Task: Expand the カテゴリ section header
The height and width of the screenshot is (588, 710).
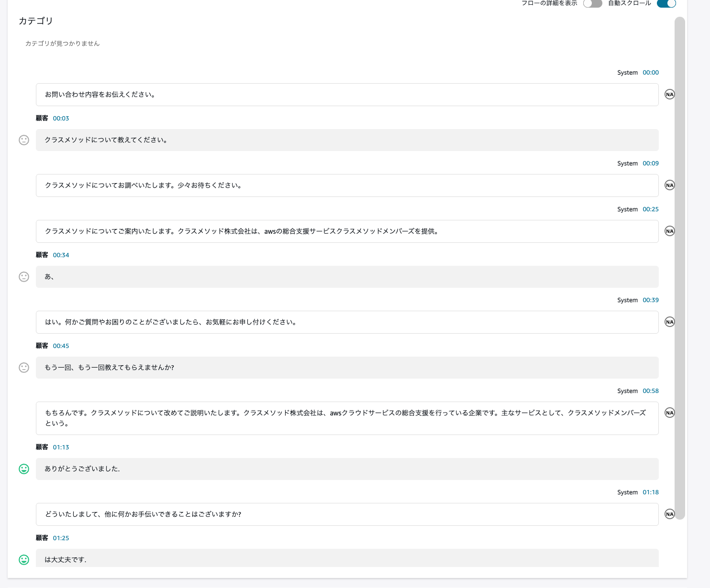Action: coord(35,21)
